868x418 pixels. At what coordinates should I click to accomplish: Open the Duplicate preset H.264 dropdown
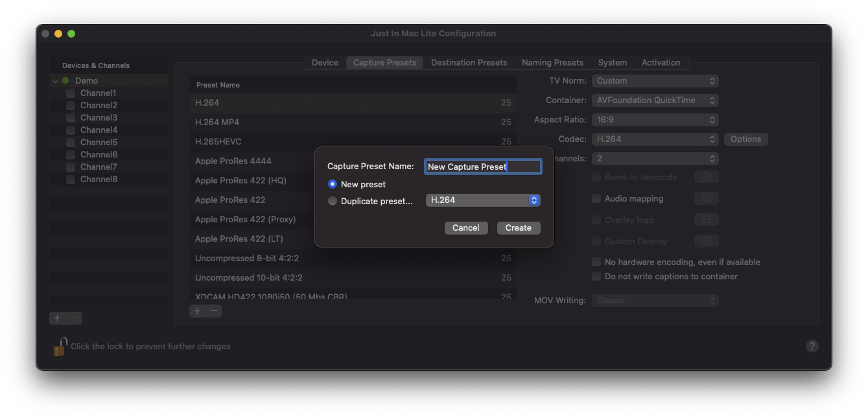pos(483,200)
